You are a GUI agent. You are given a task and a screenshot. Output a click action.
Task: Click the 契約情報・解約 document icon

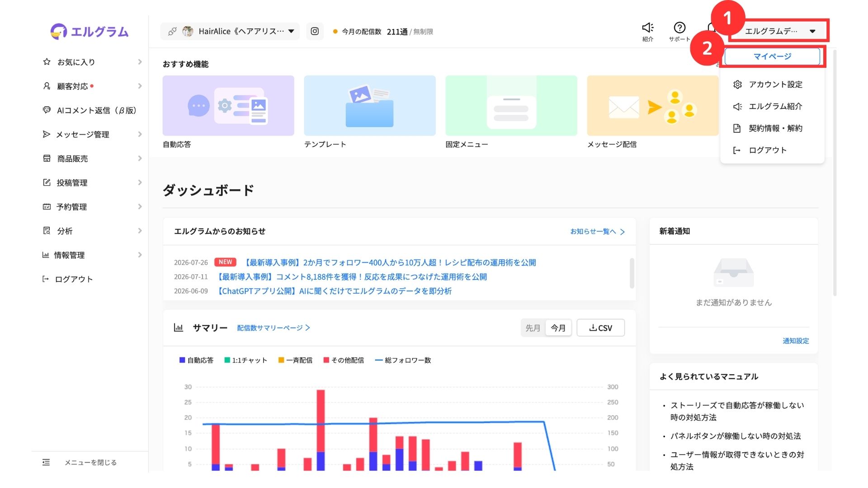pos(737,128)
